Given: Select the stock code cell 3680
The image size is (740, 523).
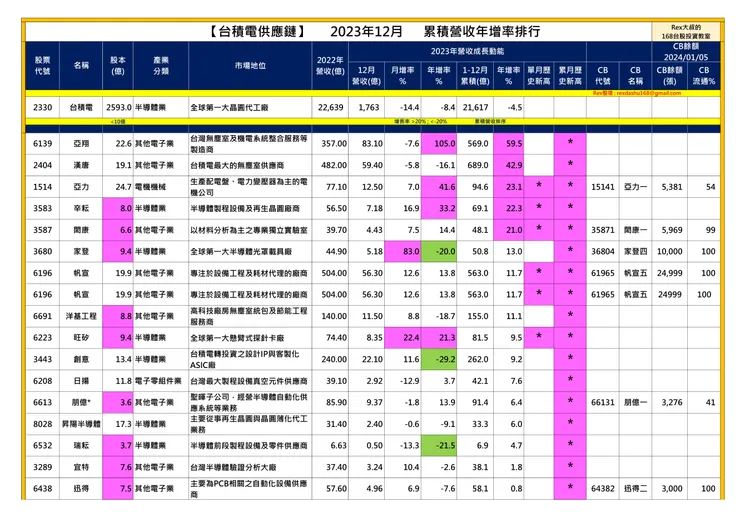Looking at the screenshot, I should (x=42, y=252).
